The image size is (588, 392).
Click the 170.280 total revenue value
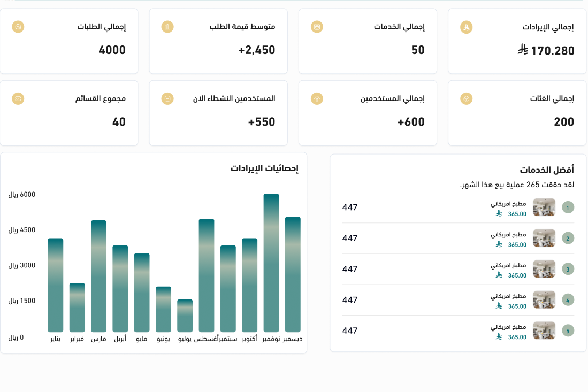[553, 51]
